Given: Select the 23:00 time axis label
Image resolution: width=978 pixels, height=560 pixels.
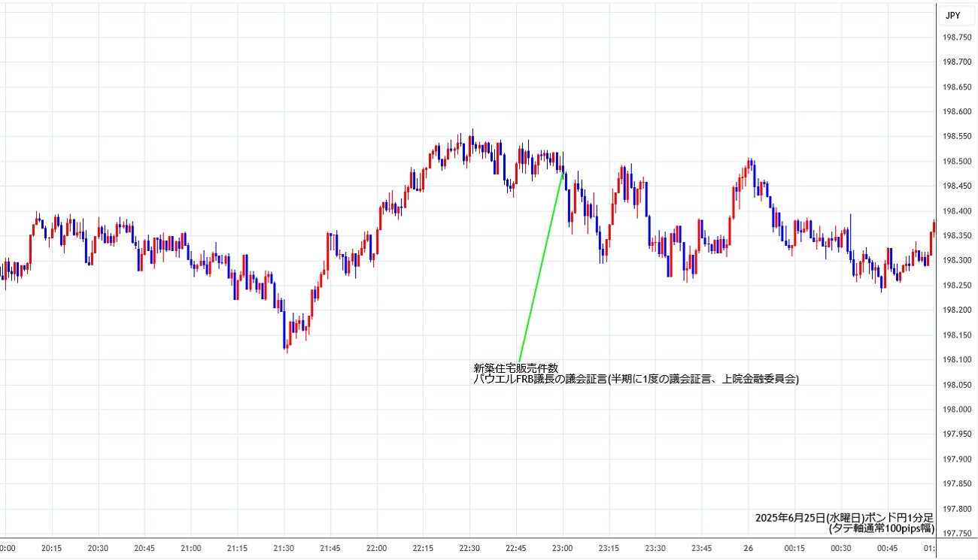Looking at the screenshot, I should [563, 549].
